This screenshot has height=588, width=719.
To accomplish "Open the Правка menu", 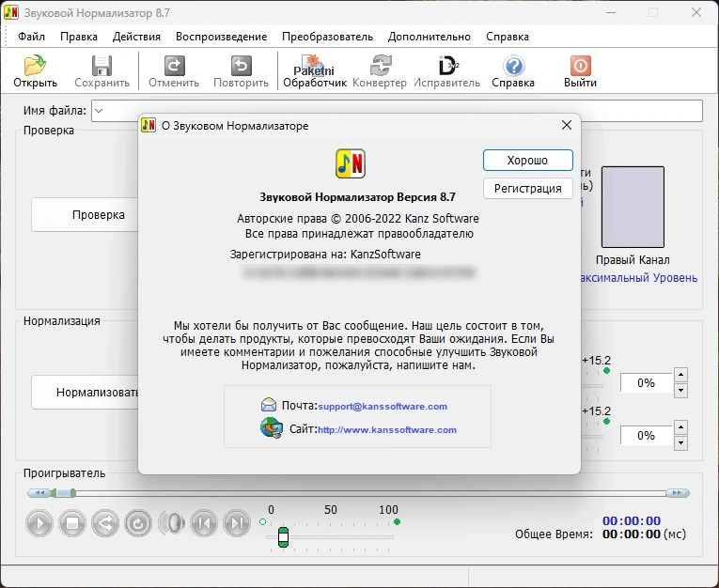I will pyautogui.click(x=79, y=37).
